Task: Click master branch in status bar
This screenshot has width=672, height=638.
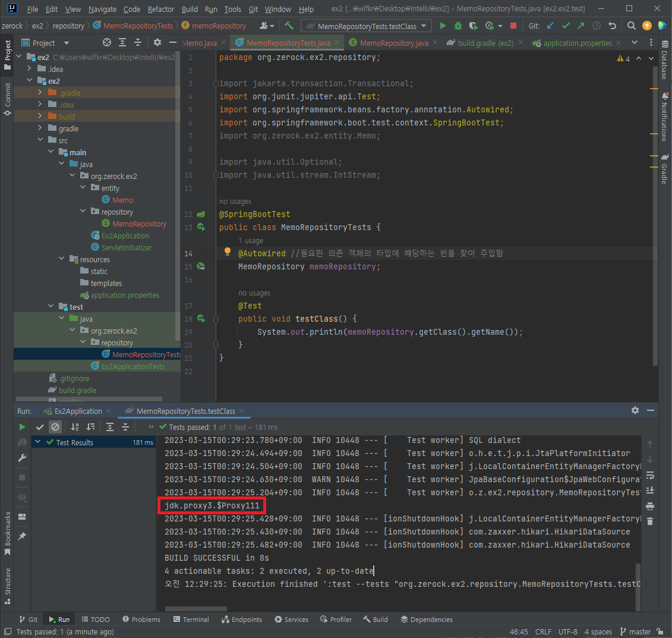Action: 636,631
